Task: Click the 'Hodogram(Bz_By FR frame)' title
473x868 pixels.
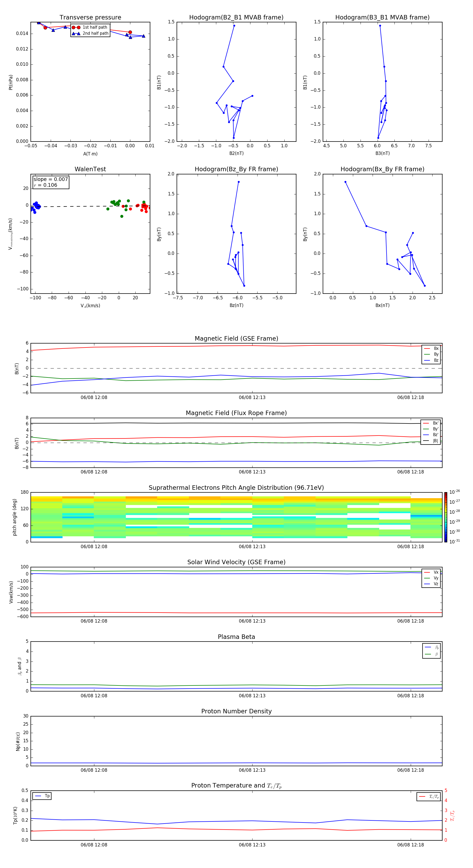Action: (236, 169)
